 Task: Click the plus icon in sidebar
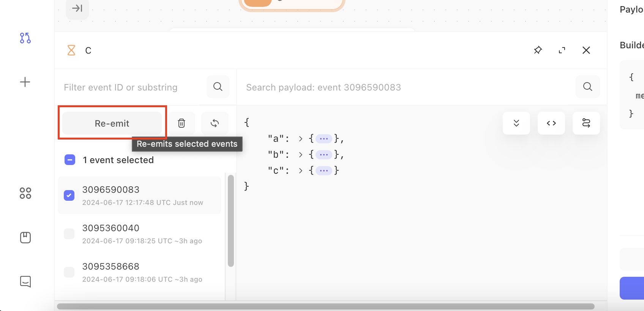pyautogui.click(x=25, y=82)
